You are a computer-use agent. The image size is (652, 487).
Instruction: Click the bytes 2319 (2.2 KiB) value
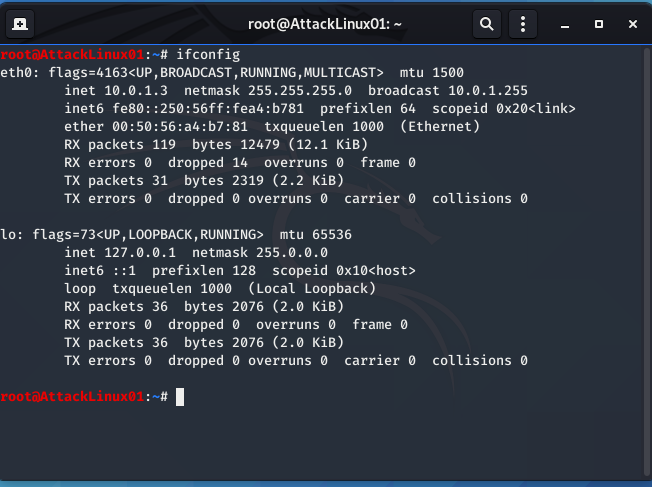264,180
